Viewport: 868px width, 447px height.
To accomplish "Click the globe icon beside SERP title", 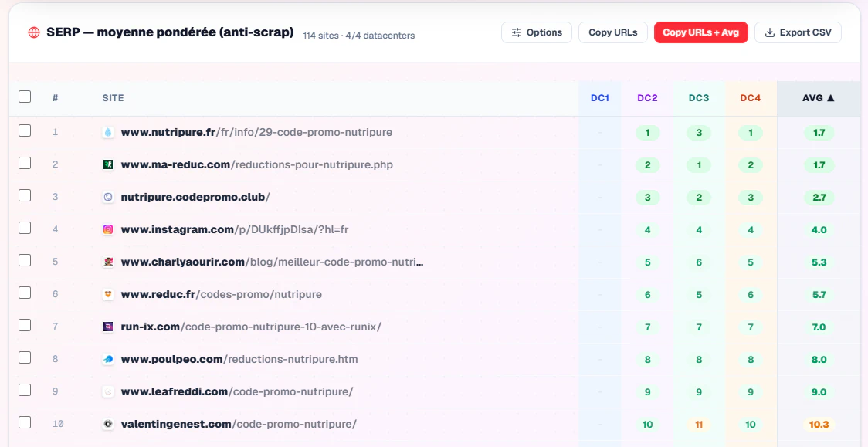I will [34, 32].
